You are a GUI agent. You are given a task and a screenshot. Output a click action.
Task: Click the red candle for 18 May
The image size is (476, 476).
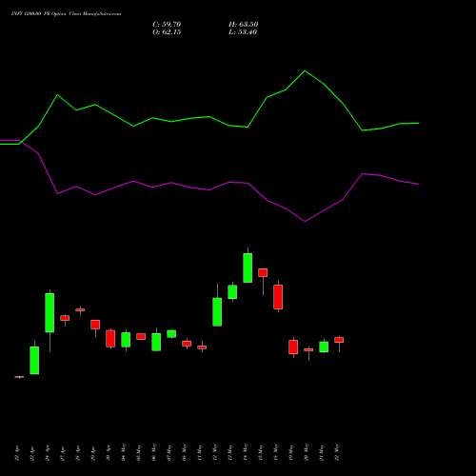click(x=278, y=297)
